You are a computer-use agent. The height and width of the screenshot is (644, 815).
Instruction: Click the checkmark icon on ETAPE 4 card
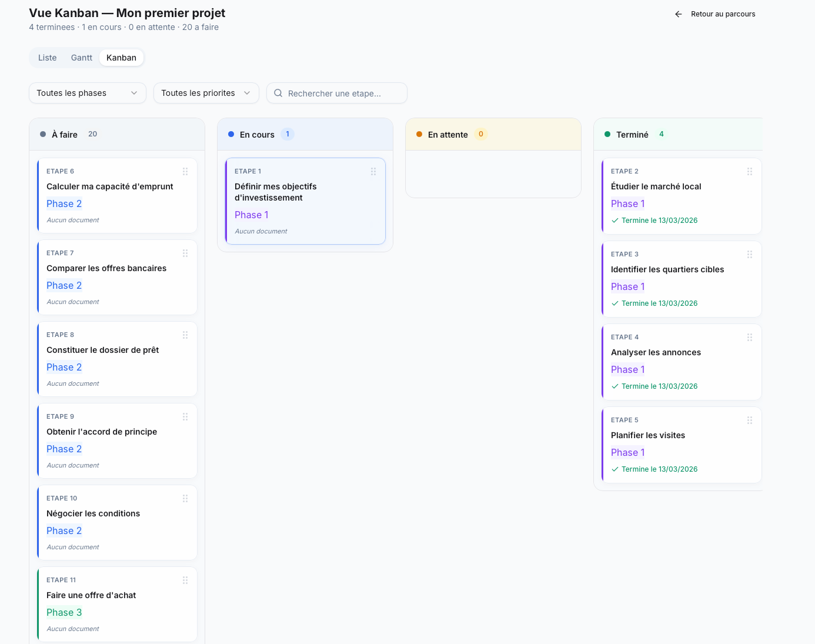click(615, 386)
